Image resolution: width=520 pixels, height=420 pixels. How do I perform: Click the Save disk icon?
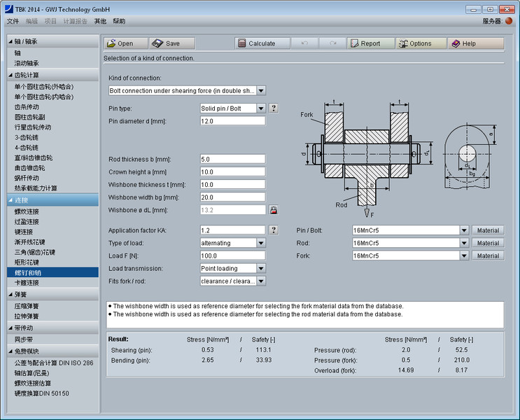coord(157,43)
